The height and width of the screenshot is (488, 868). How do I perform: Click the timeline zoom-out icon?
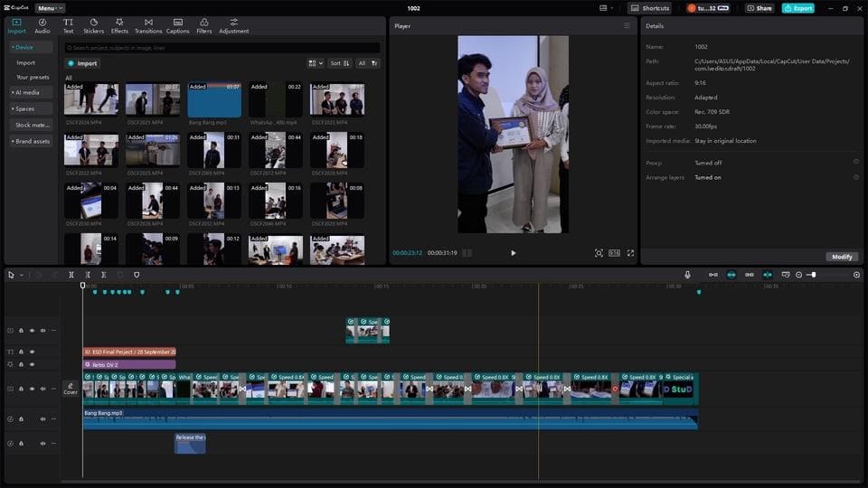798,275
